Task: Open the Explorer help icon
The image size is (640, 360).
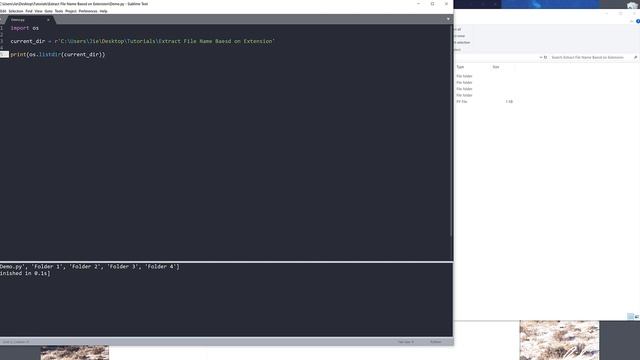Action: click(x=638, y=21)
